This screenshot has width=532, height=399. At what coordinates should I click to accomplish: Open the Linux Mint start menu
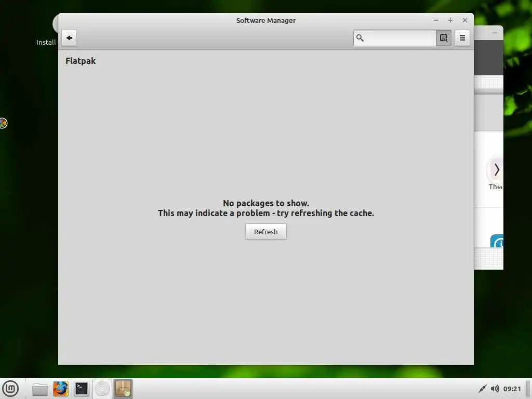coord(10,389)
